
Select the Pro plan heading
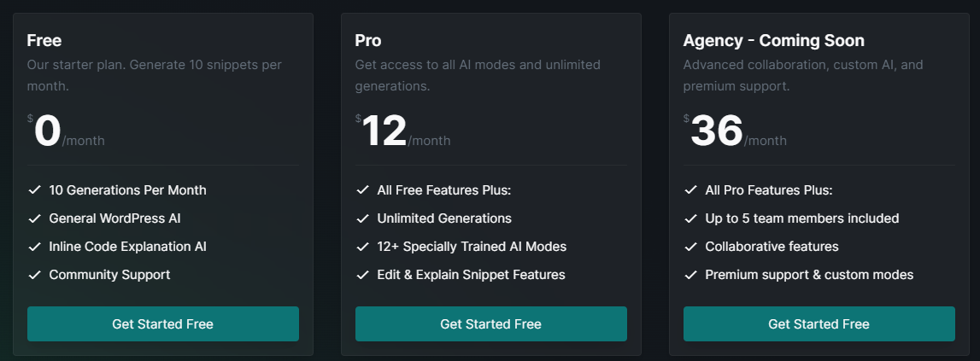coord(368,40)
